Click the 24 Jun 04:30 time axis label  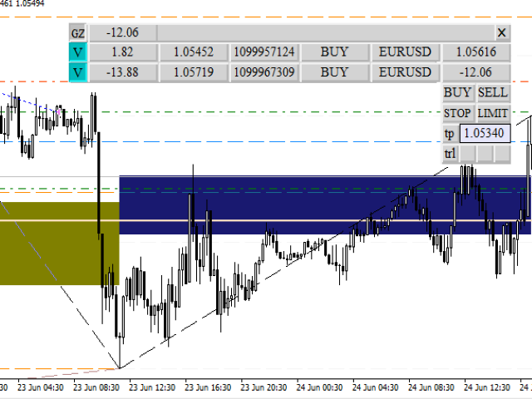[x=375, y=387]
